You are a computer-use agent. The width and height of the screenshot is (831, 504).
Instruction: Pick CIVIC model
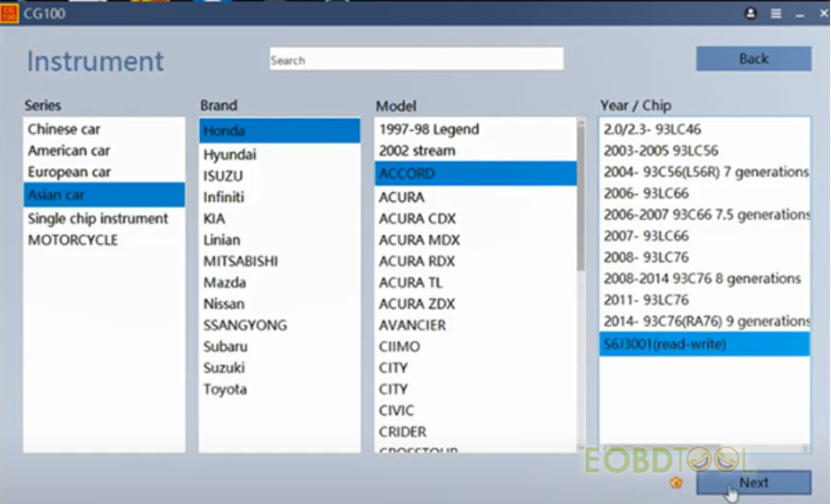click(x=476, y=411)
